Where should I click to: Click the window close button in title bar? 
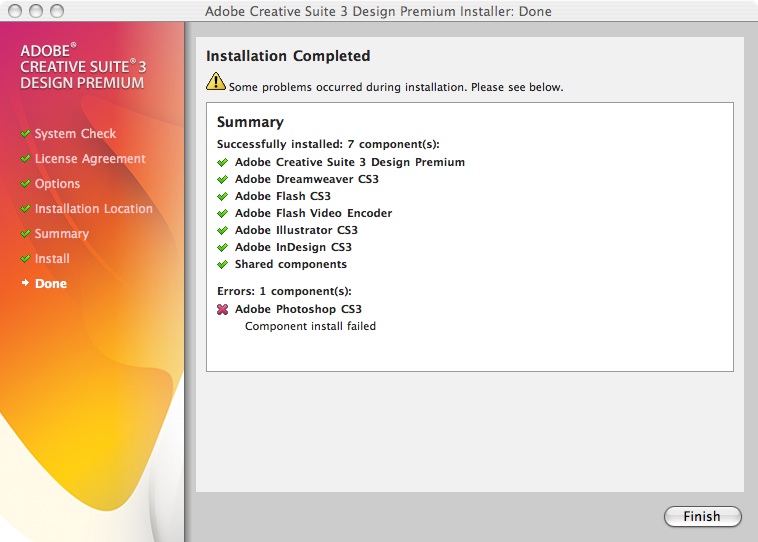click(15, 11)
